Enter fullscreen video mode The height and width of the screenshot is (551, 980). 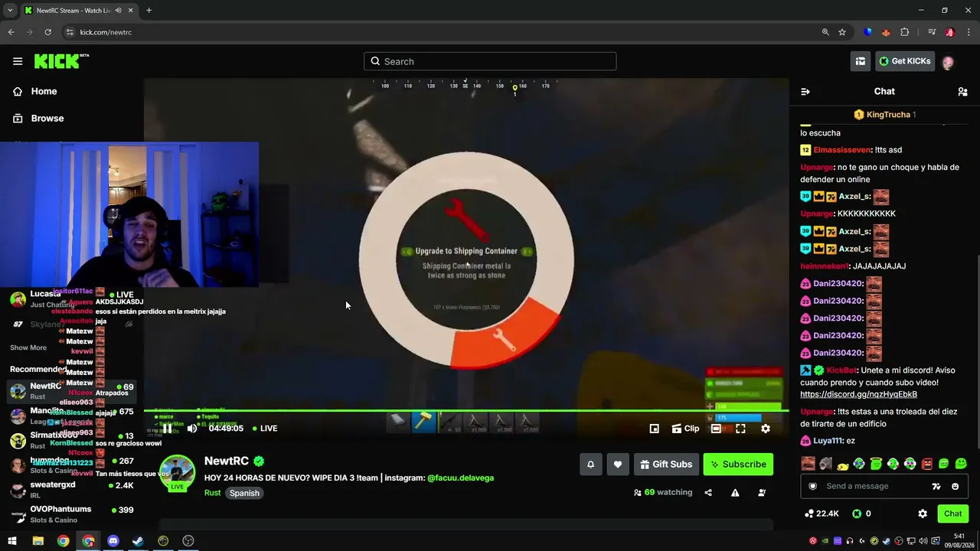click(x=740, y=429)
